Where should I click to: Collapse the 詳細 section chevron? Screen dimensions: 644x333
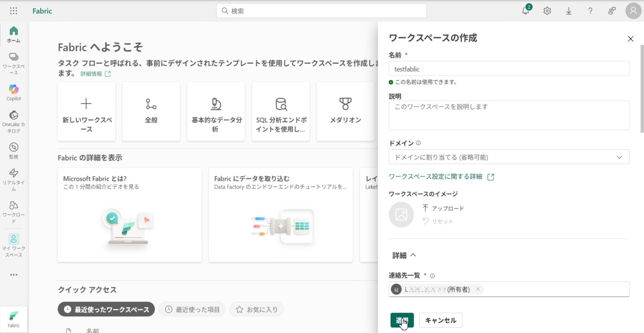point(412,255)
